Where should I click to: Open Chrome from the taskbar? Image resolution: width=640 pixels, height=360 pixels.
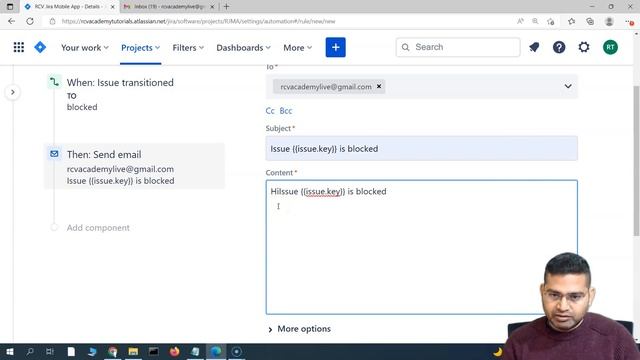click(x=113, y=351)
